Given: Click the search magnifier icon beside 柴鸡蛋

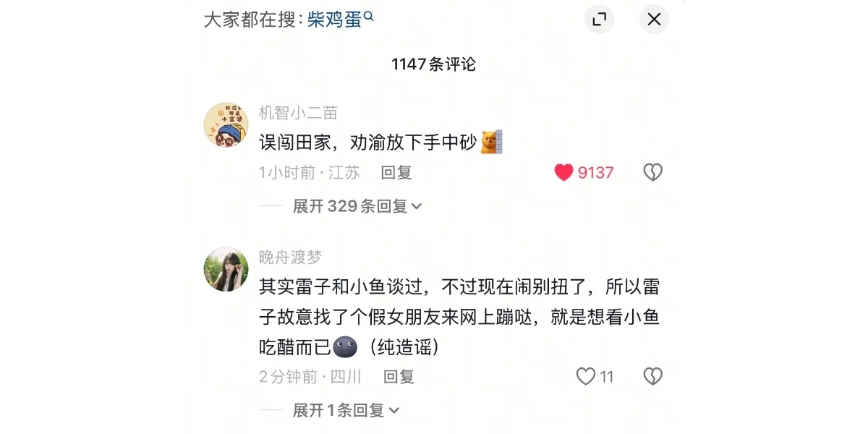Looking at the screenshot, I should (369, 16).
